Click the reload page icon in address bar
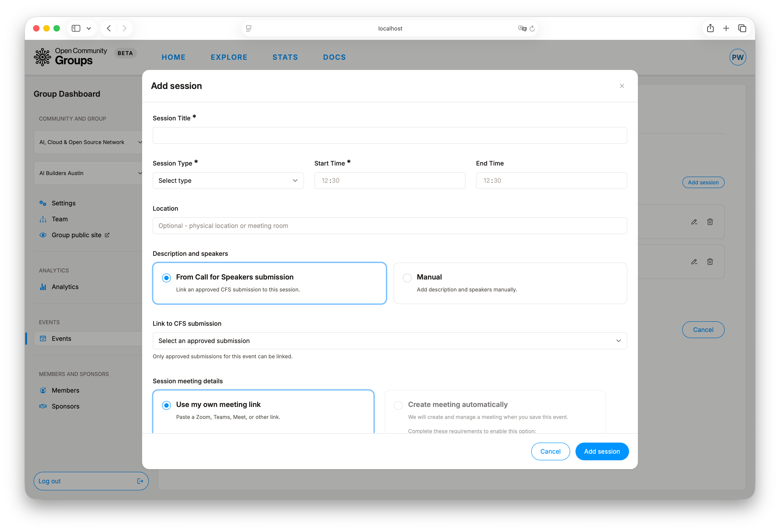The width and height of the screenshot is (780, 532). pos(532,29)
